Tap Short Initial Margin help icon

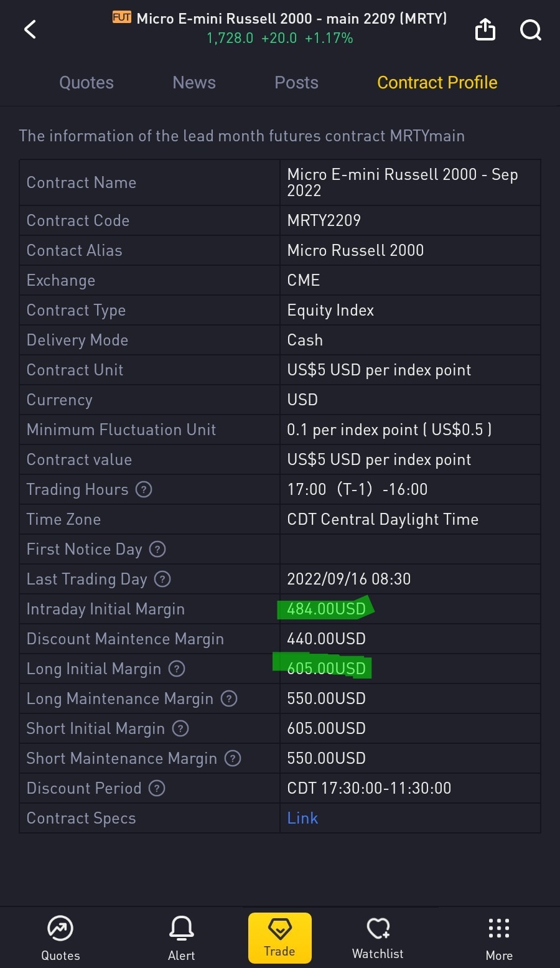(180, 729)
